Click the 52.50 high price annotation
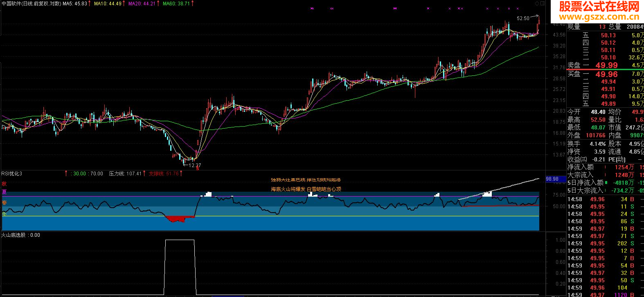 [522, 18]
